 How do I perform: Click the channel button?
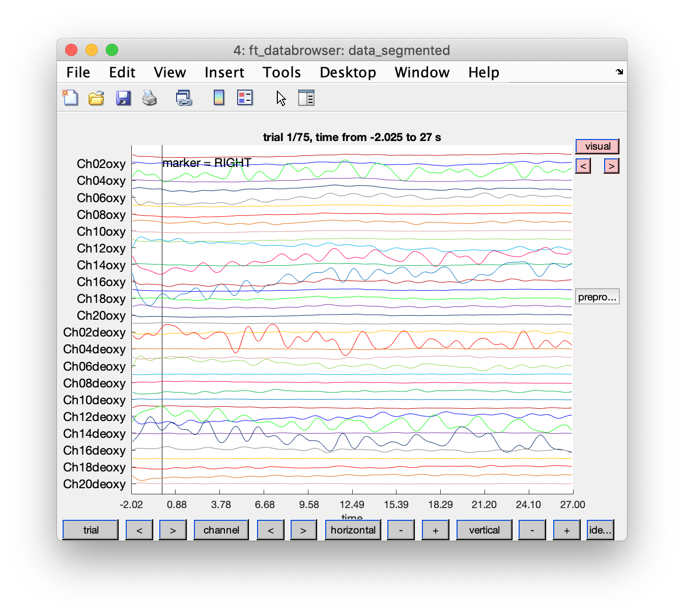[x=221, y=530]
